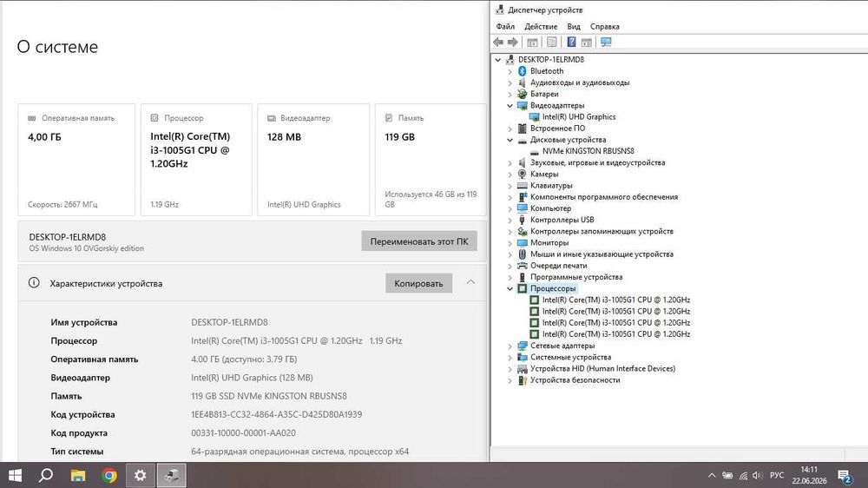
Task: Click the Intel(R) UHD Graphics adapter icon
Action: coord(534,117)
